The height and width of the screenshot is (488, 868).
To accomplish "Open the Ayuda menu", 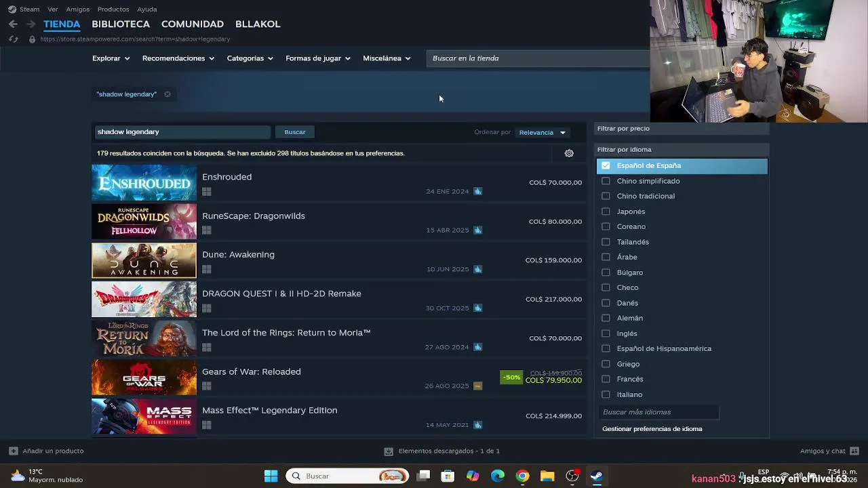I will pyautogui.click(x=147, y=9).
